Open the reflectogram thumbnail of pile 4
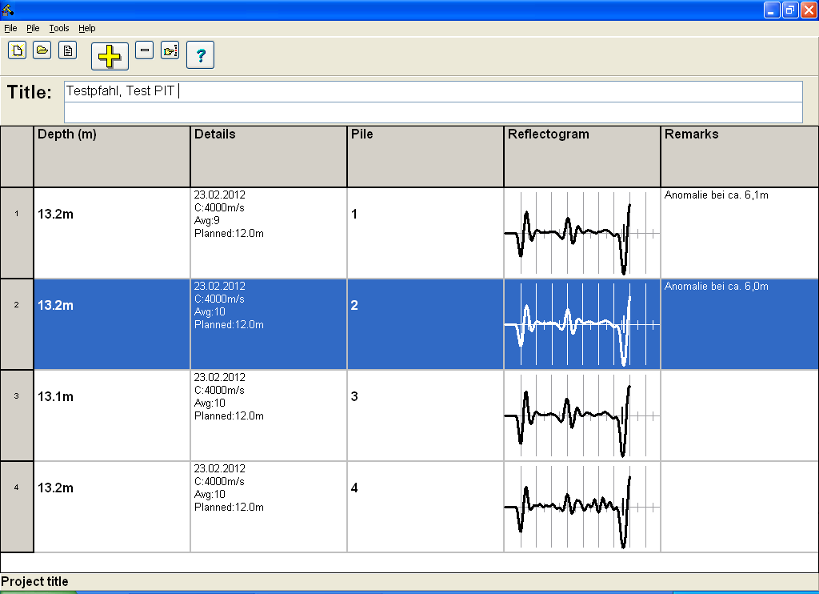The height and width of the screenshot is (594, 819). click(582, 507)
